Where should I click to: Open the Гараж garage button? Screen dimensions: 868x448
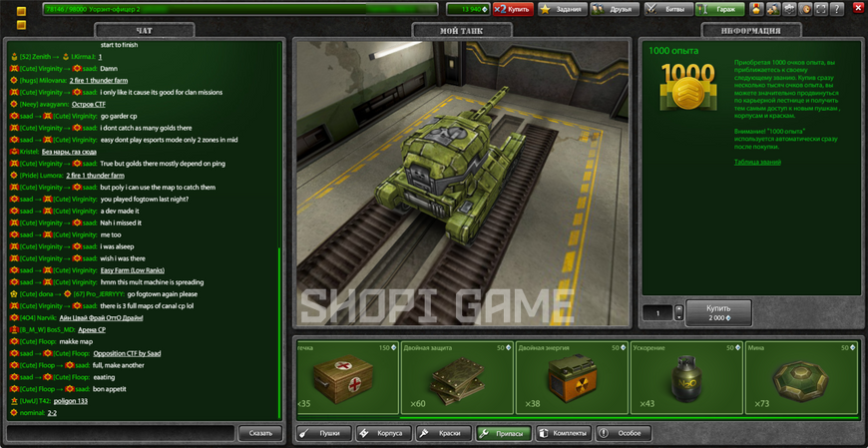[719, 9]
